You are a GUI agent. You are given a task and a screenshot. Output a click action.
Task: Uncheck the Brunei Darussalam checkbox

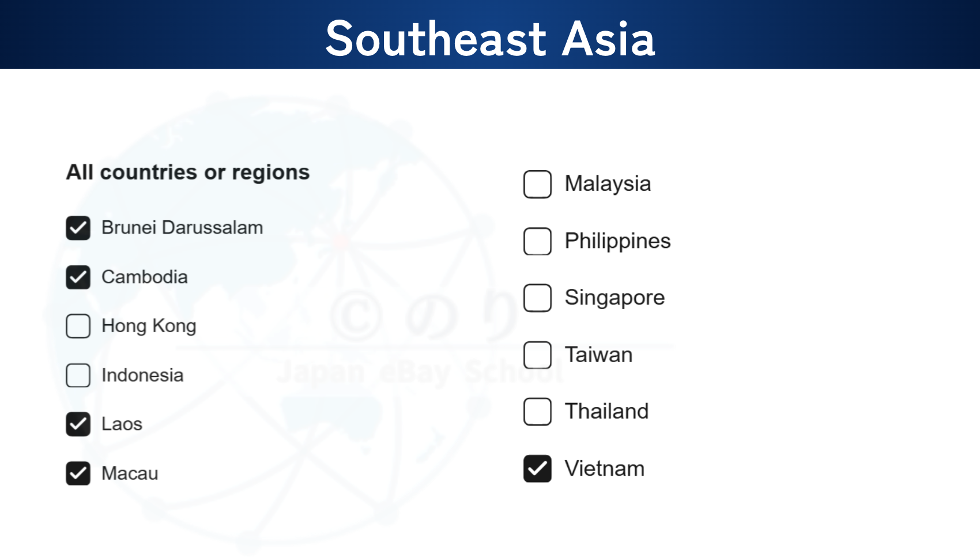(x=78, y=228)
